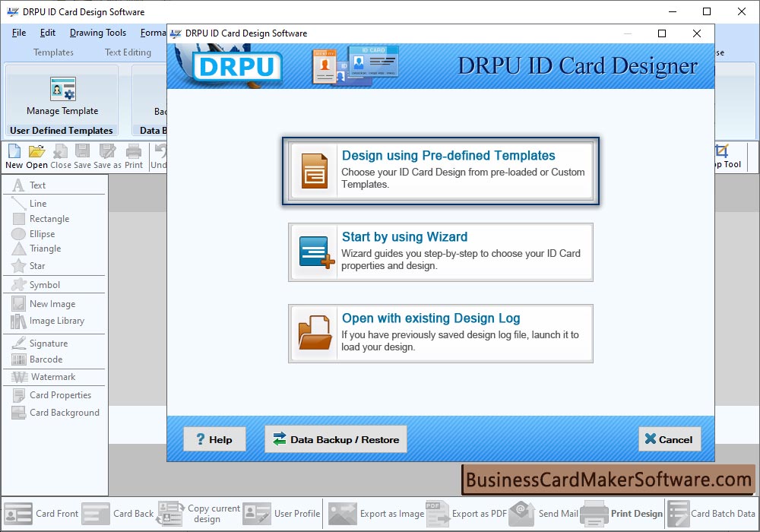This screenshot has height=532, width=760.
Task: Click the Save as toolbar icon
Action: click(x=108, y=157)
